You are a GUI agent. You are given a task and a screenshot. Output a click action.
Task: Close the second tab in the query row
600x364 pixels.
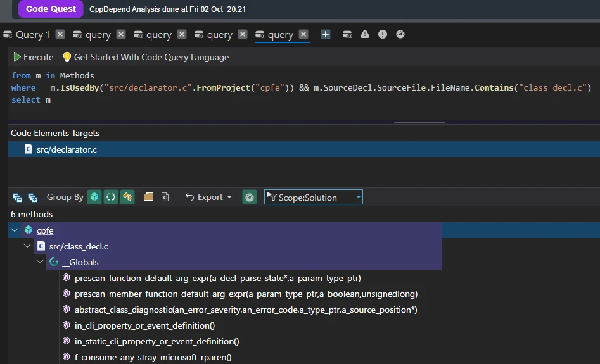click(121, 34)
